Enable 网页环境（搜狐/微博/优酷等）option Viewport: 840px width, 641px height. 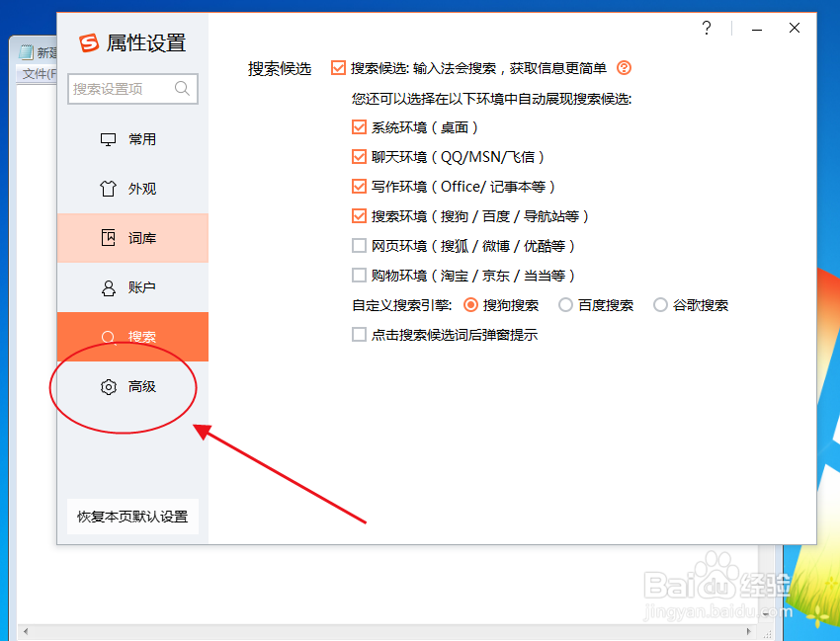click(360, 245)
